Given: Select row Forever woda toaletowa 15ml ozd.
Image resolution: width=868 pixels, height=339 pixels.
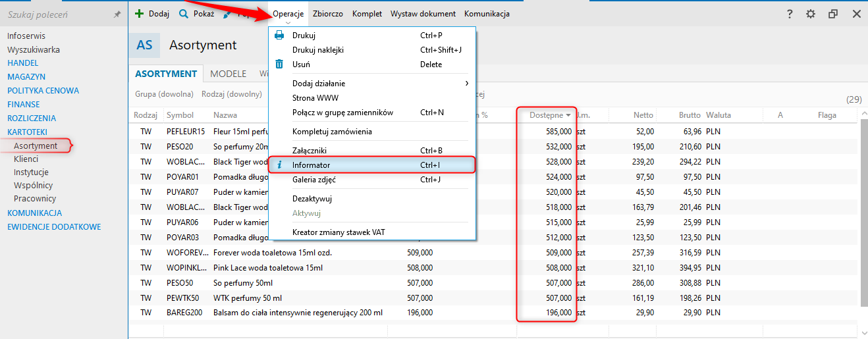Looking at the screenshot, I should 494,252.
